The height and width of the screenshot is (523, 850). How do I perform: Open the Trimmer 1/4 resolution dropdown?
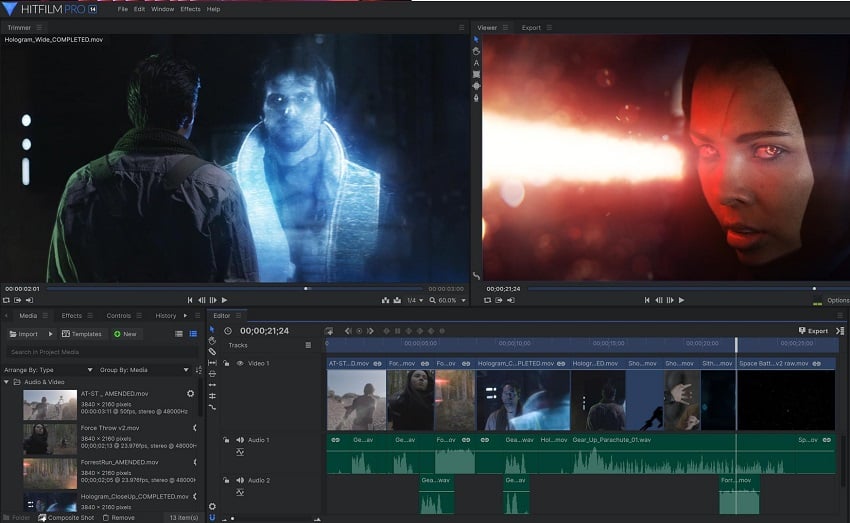tap(415, 300)
